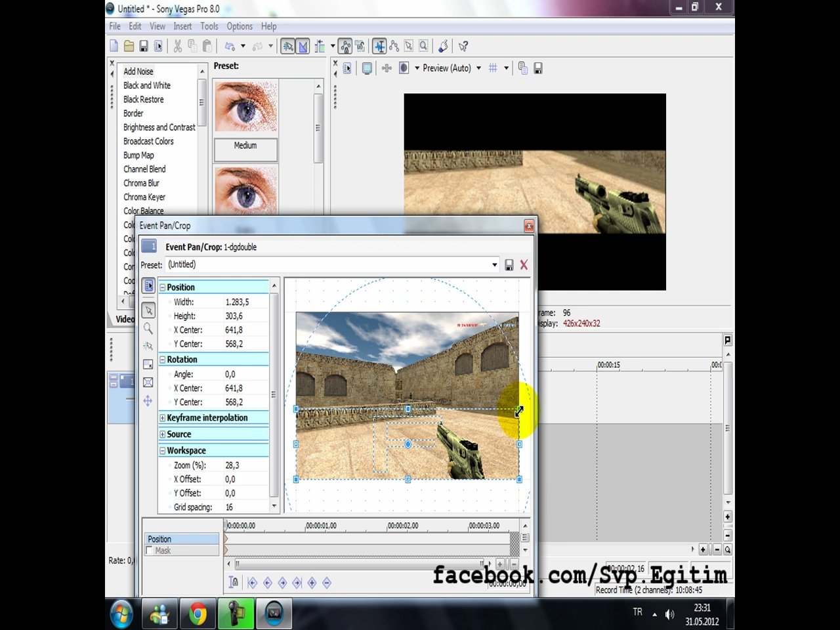Open the preview overlays grid dropdown arrow

coord(506,68)
